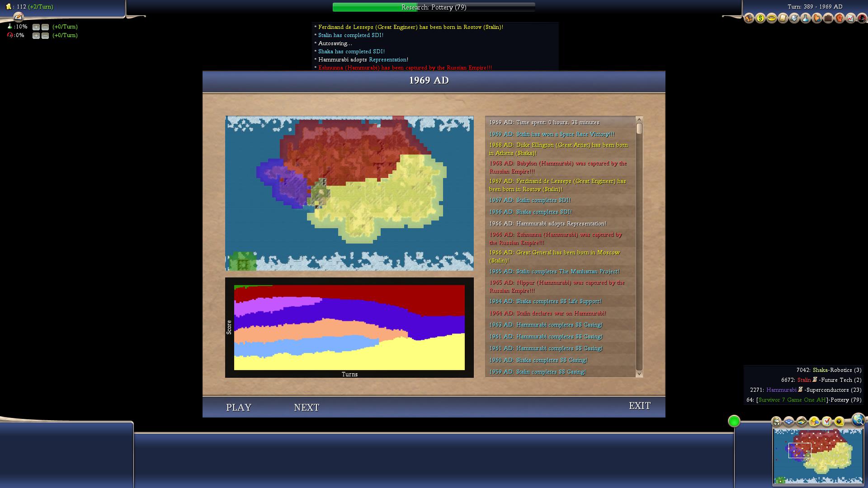Click the Research: Pottery progress bar
This screenshot has width=868, height=488.
point(434,7)
